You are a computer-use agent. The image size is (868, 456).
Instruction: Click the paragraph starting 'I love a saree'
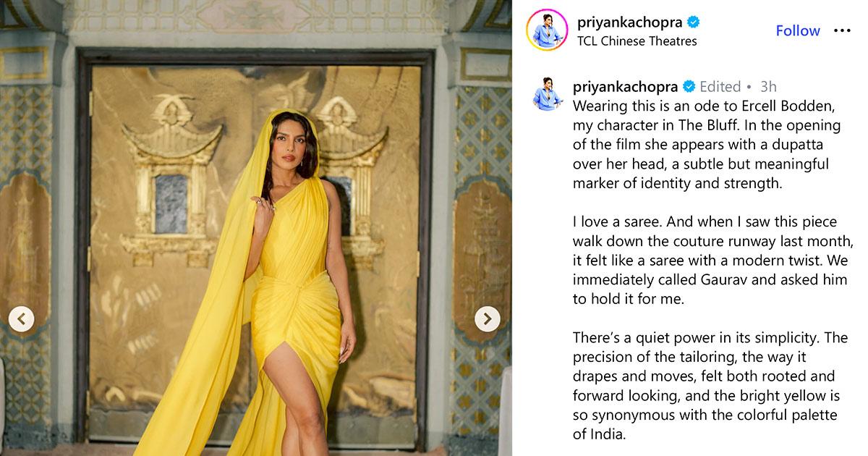[713, 260]
